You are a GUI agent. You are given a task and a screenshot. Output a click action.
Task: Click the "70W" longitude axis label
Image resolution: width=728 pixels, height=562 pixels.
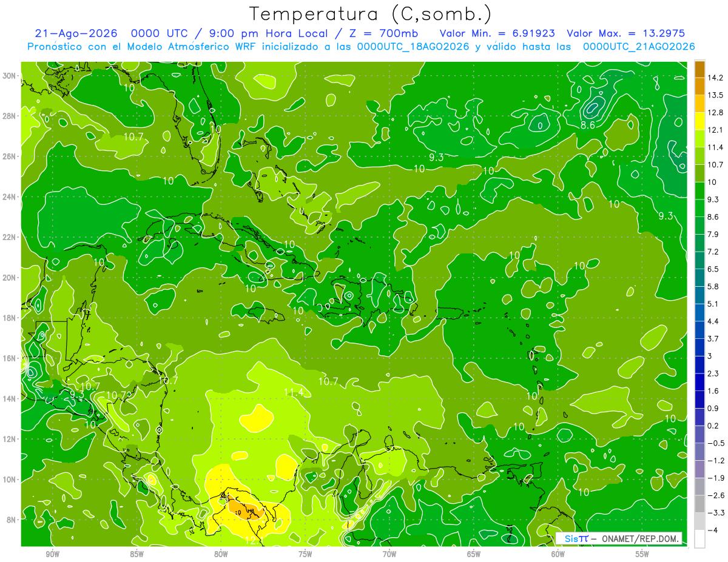(389, 554)
